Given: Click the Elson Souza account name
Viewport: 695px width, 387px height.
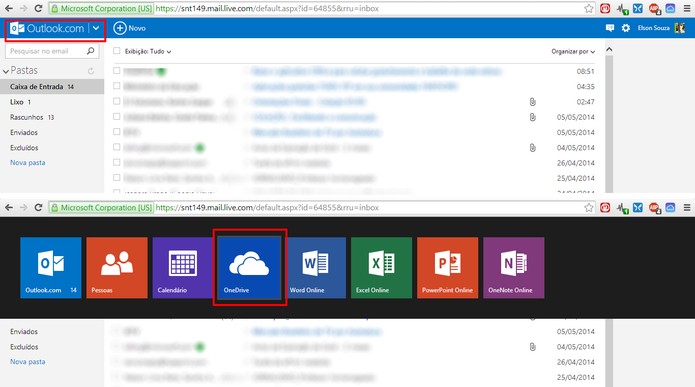Looking at the screenshot, I should [653, 28].
